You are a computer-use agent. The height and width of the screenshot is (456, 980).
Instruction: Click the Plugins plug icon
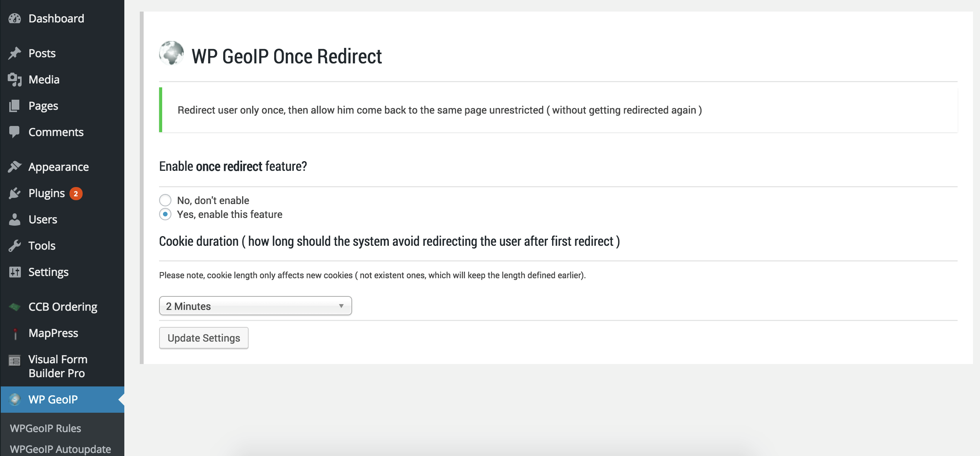[x=15, y=193]
